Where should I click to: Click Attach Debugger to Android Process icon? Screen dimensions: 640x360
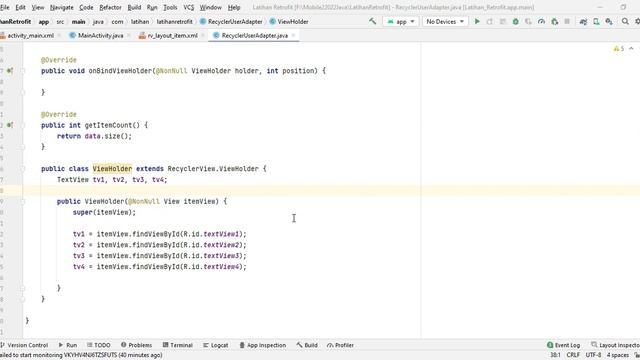554,22
